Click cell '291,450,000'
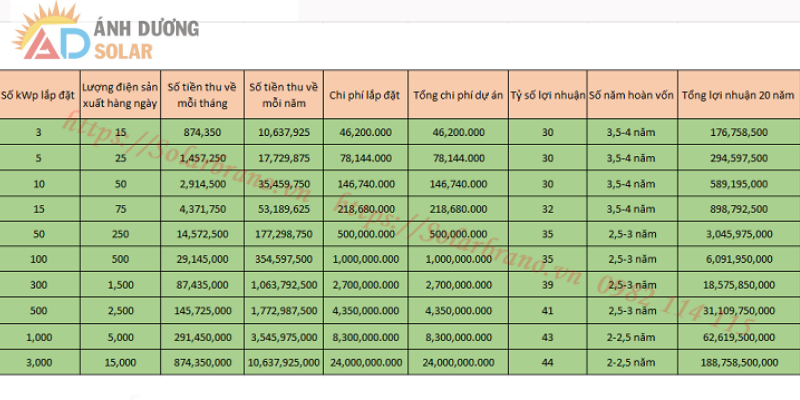 [x=202, y=337]
